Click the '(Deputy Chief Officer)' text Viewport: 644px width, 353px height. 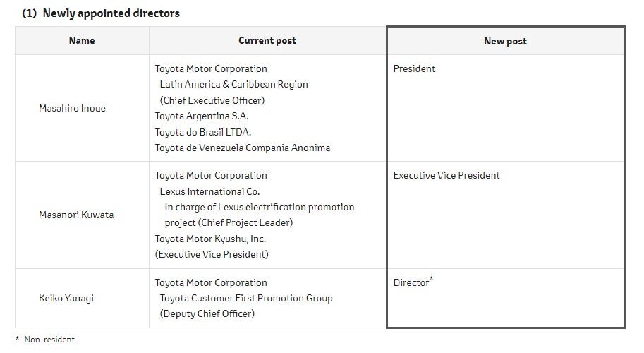pyautogui.click(x=207, y=313)
